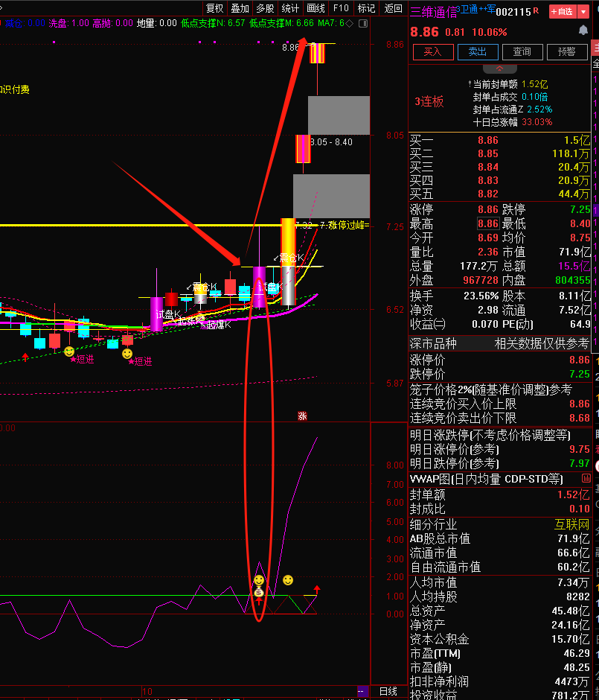Click the 卫通 concept tag
The width and height of the screenshot is (599, 700).
(469, 10)
